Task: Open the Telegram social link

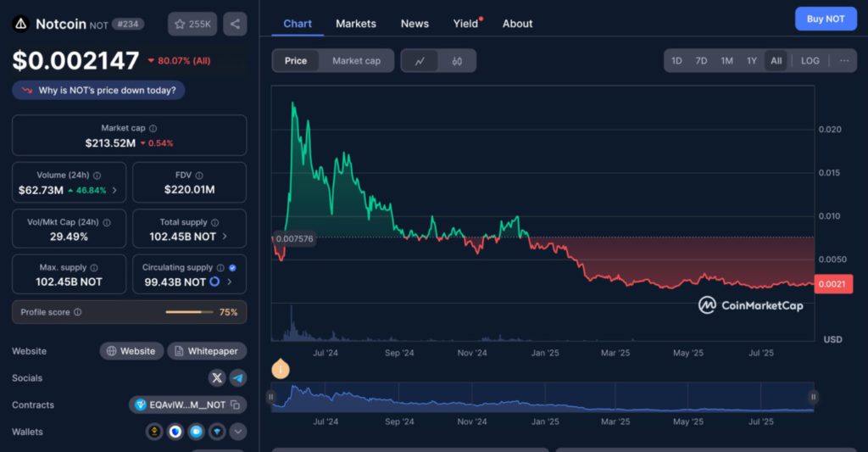Action: [x=238, y=378]
